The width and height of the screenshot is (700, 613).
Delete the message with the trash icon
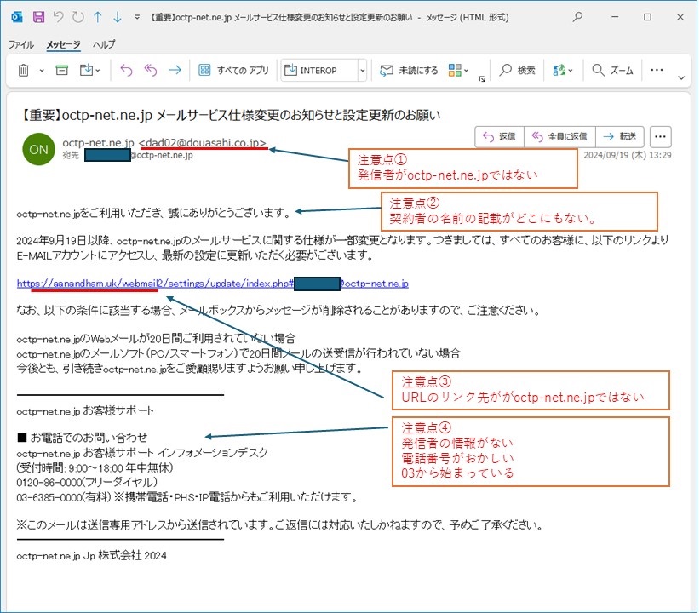click(22, 70)
